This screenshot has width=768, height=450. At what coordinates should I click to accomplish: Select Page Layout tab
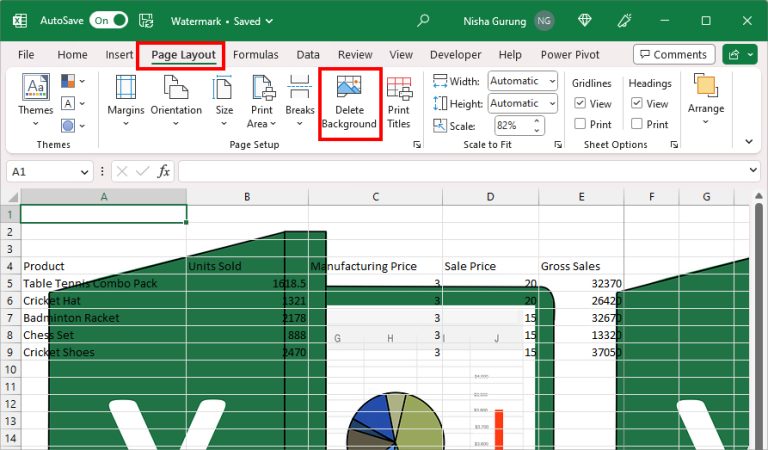pyautogui.click(x=183, y=54)
